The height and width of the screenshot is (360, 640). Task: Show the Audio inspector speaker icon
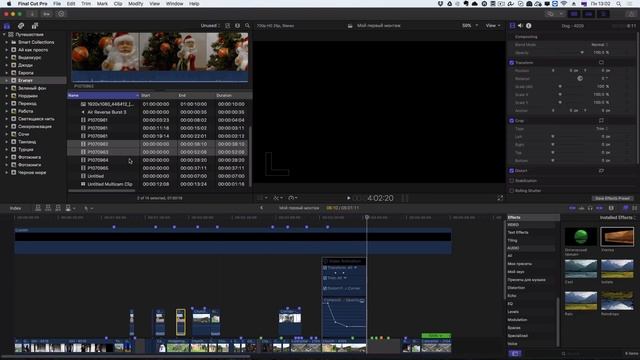click(520, 26)
